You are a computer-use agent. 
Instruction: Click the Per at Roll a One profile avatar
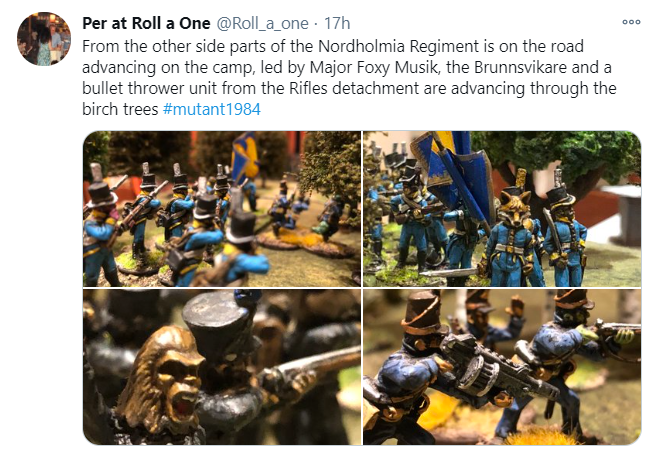pyautogui.click(x=44, y=39)
